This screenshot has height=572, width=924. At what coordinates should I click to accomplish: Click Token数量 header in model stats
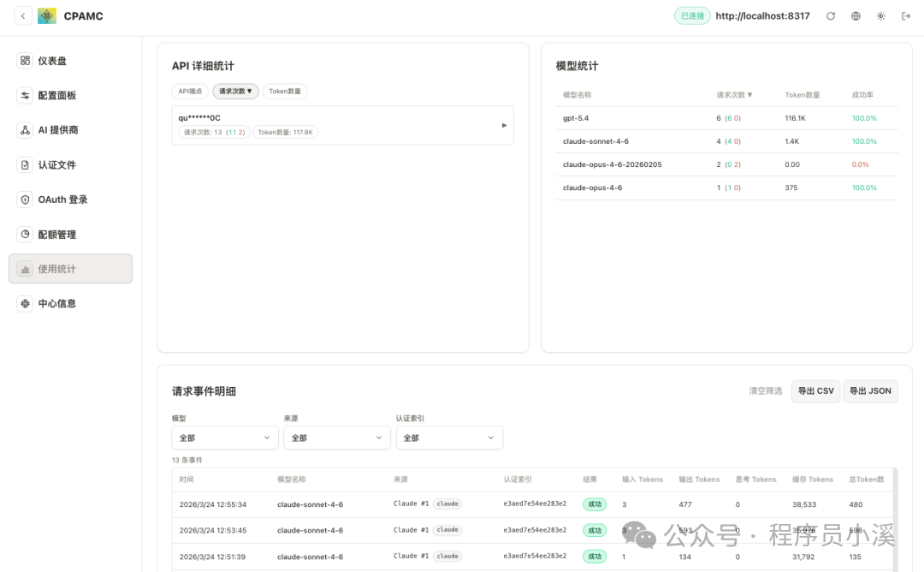coord(802,94)
